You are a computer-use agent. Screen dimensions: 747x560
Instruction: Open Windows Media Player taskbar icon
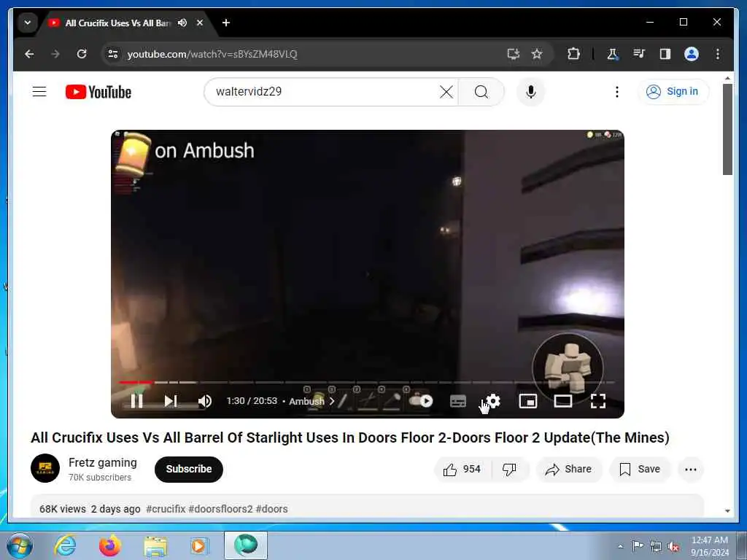click(199, 545)
